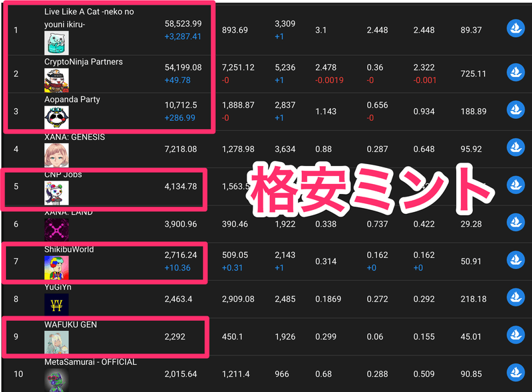Select the value 0.1869
This screenshot has width=532, height=392.
coord(328,299)
